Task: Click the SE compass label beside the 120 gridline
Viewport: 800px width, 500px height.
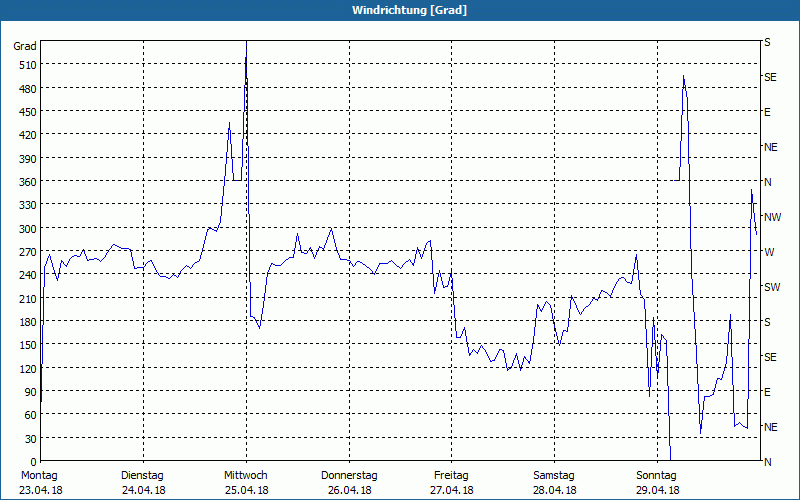Action: click(770, 357)
